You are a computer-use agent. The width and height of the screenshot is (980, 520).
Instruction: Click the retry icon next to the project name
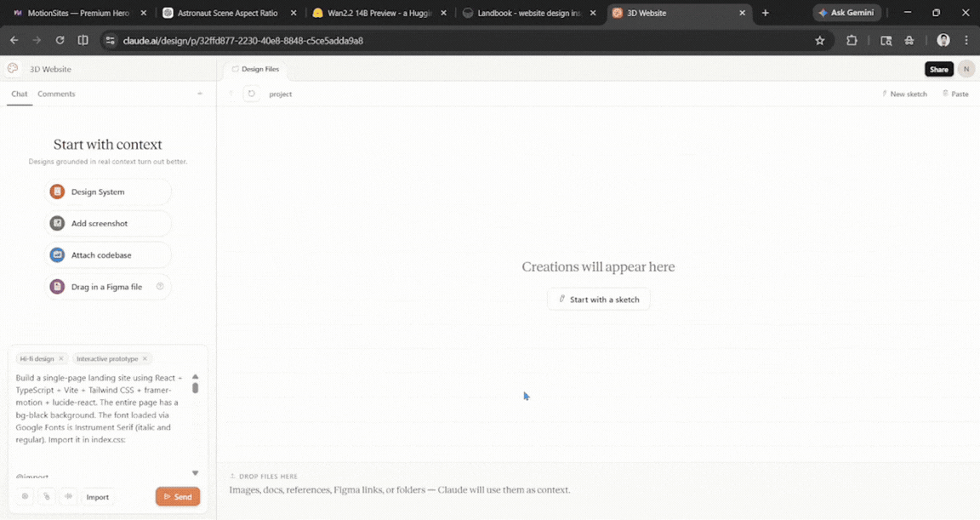(x=251, y=94)
